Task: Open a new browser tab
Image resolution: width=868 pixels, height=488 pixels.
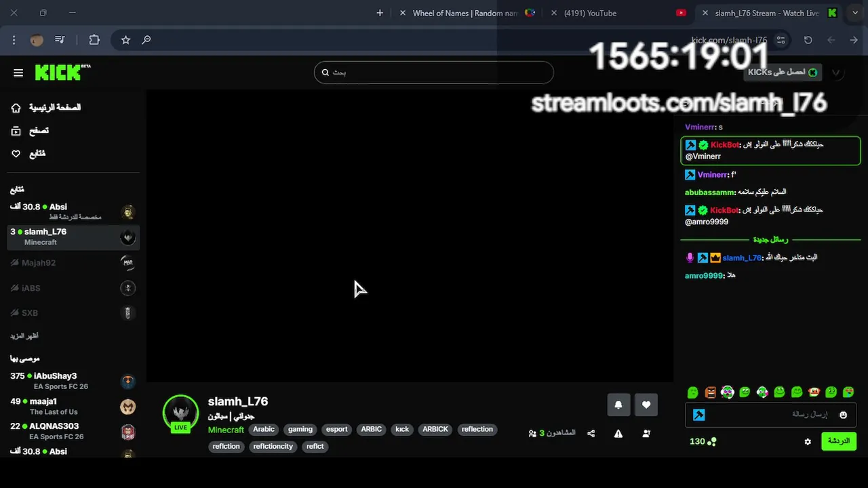Action: (380, 13)
